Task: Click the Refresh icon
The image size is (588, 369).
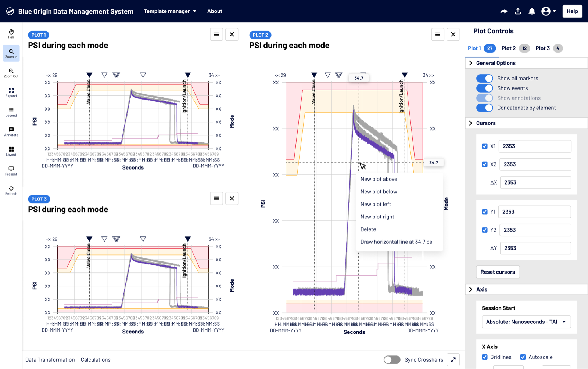Action: (11, 190)
